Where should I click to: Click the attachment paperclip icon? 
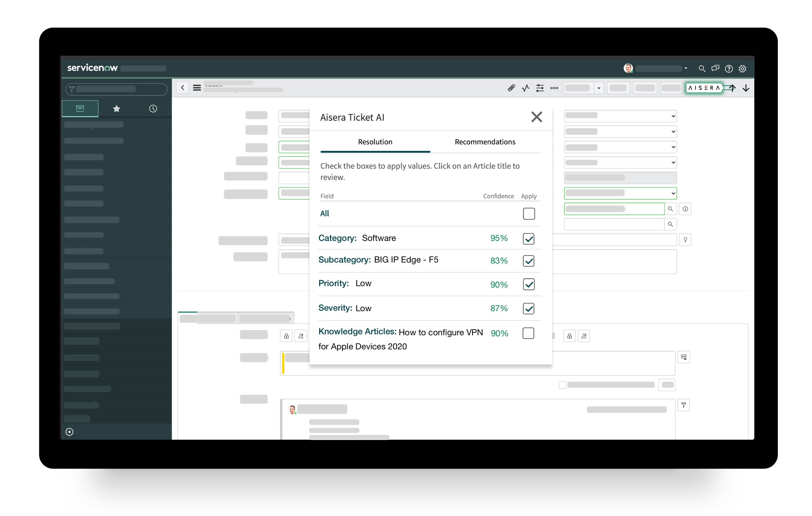[x=511, y=88]
